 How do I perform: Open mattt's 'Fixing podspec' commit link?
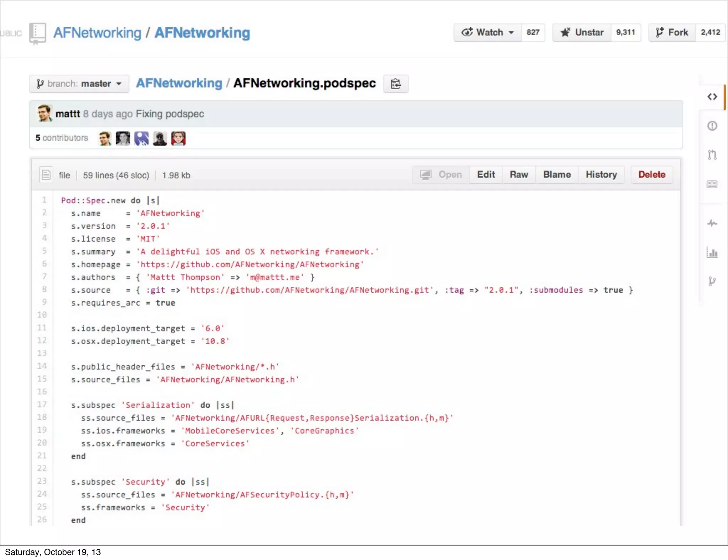170,114
